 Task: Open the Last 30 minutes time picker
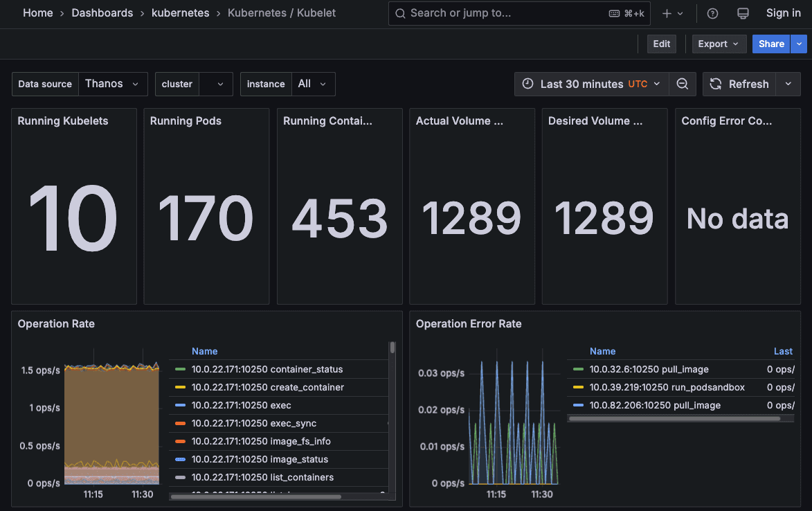[x=591, y=84]
